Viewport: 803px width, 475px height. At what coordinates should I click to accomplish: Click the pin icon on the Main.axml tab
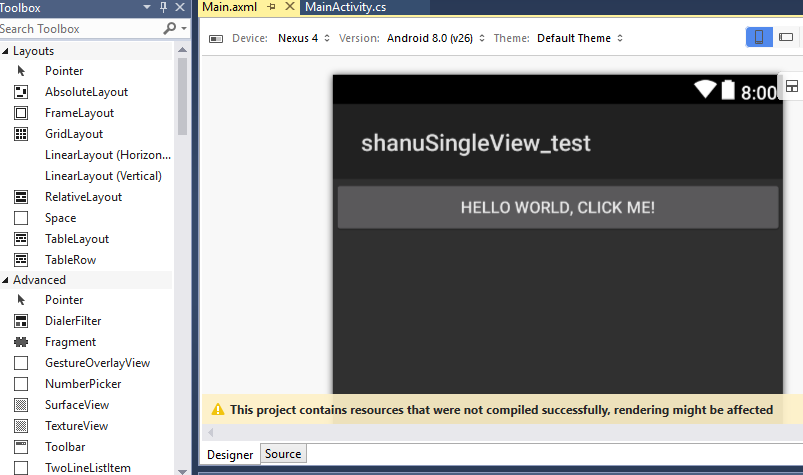click(x=271, y=7)
